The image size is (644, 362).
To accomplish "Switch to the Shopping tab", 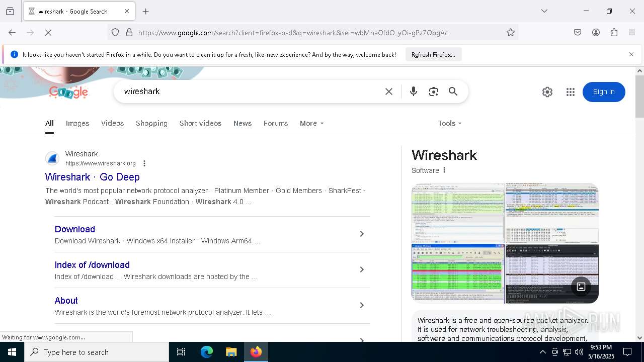I will coord(151,123).
